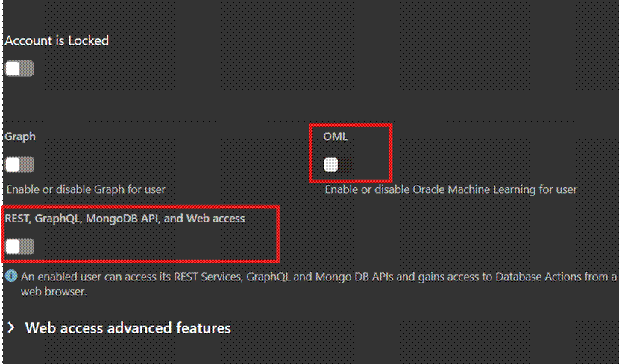
Task: Click the Account is Locked label
Action: [57, 40]
